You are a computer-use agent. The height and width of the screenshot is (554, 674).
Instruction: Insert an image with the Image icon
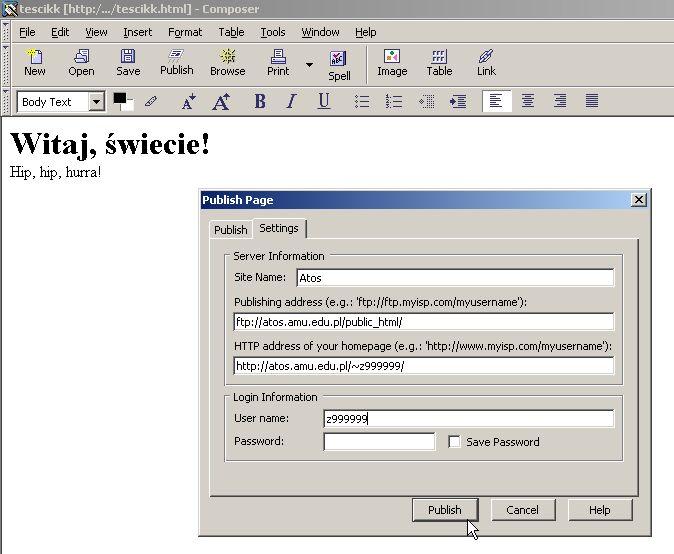coord(392,63)
